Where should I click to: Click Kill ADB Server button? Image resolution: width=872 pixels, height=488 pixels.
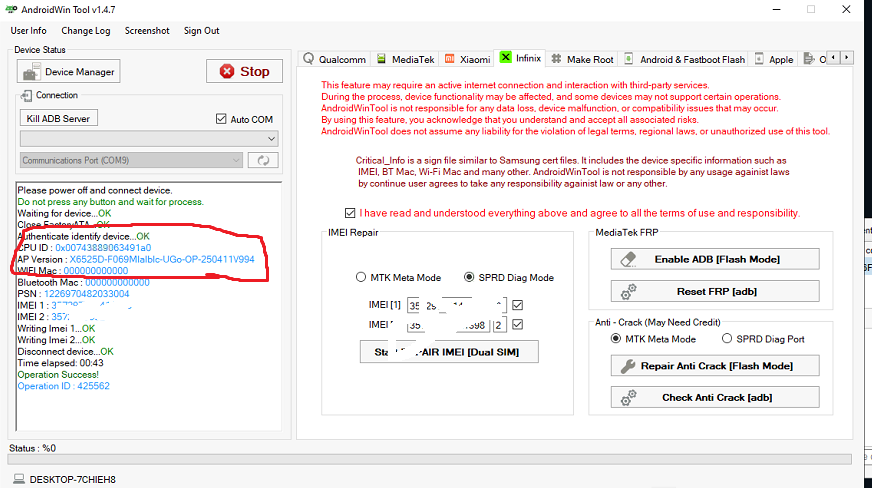(x=58, y=118)
